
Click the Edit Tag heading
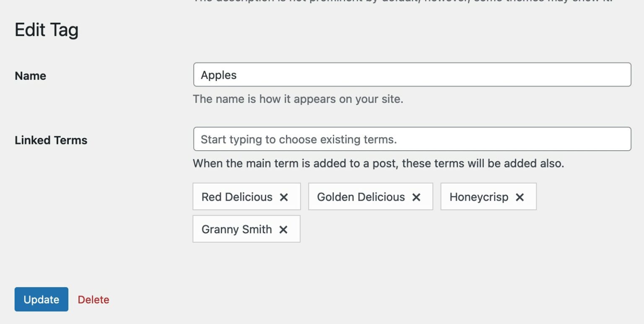coord(47,30)
